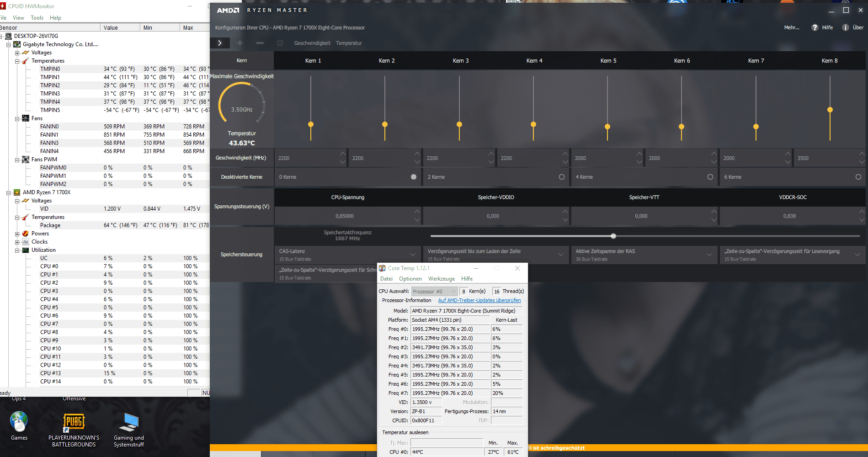
Task: Click the Kern 8 speed field showing 3500
Action: click(825, 158)
